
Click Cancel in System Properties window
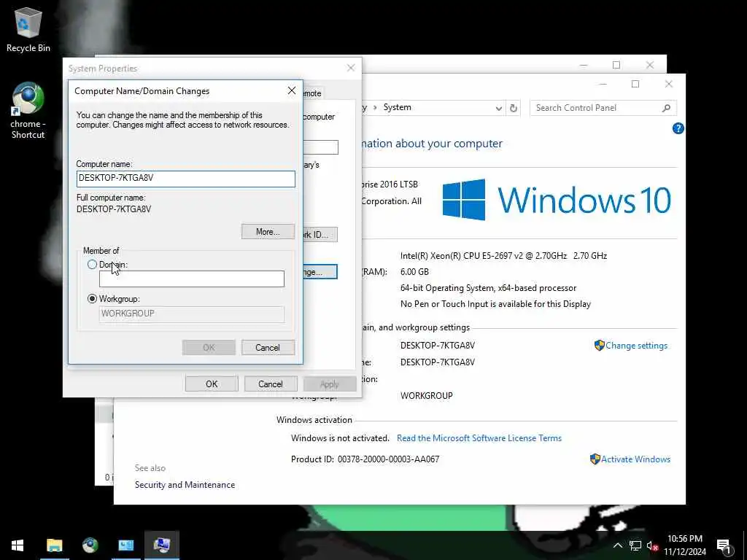271,384
